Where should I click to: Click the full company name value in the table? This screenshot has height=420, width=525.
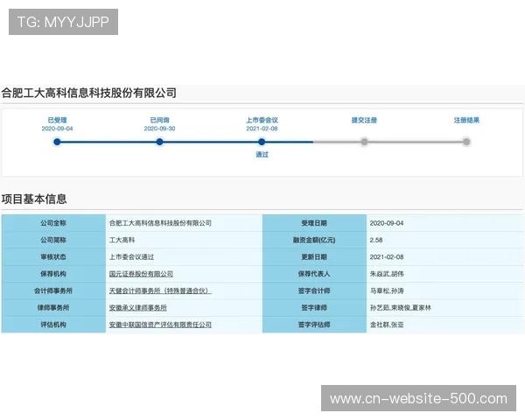point(160,223)
